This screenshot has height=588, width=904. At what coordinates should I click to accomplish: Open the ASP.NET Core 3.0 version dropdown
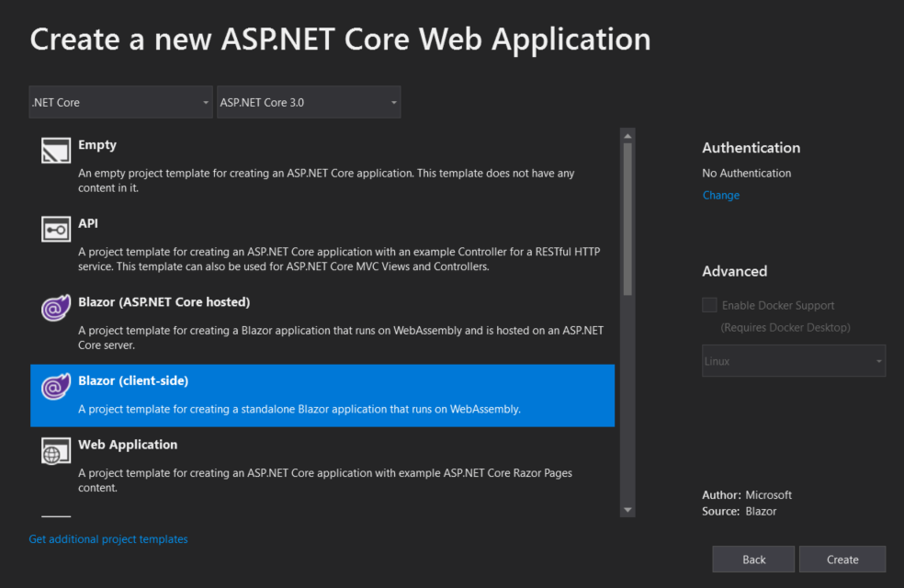pos(309,102)
